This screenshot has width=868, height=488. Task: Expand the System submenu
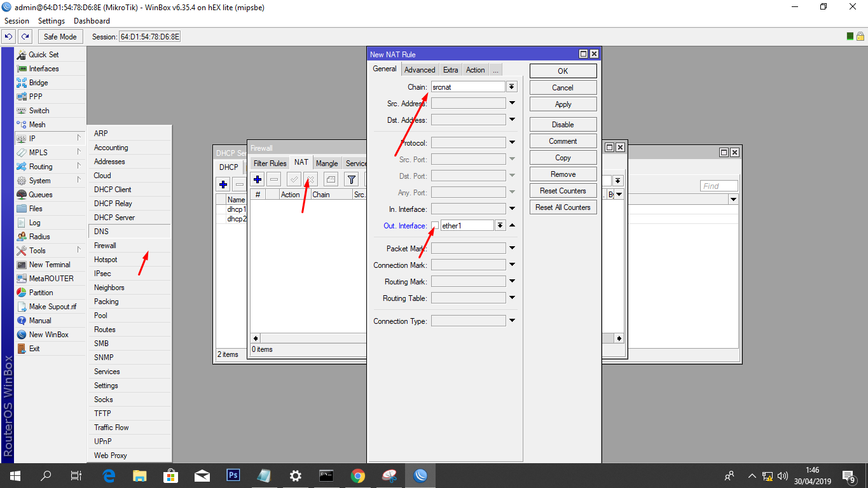(50, 181)
